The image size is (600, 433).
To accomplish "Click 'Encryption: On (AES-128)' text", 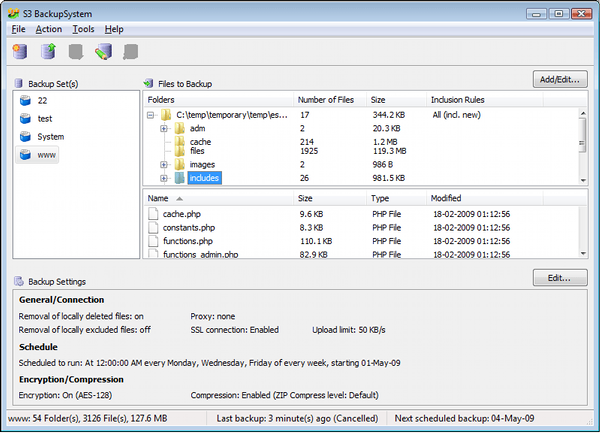I will tap(65, 395).
